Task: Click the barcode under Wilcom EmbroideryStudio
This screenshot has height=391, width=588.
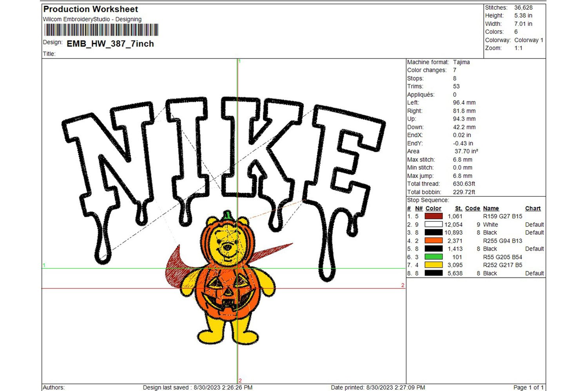Action: point(101,30)
